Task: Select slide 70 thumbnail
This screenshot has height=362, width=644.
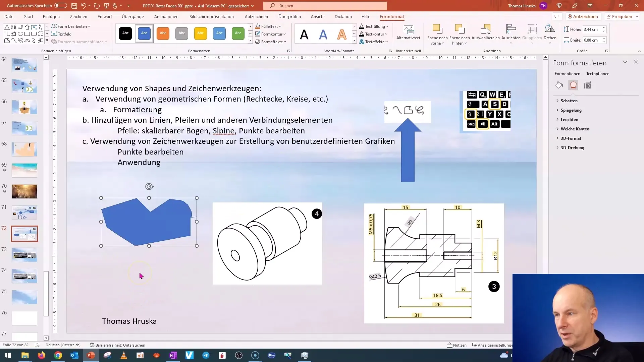Action: click(x=24, y=191)
